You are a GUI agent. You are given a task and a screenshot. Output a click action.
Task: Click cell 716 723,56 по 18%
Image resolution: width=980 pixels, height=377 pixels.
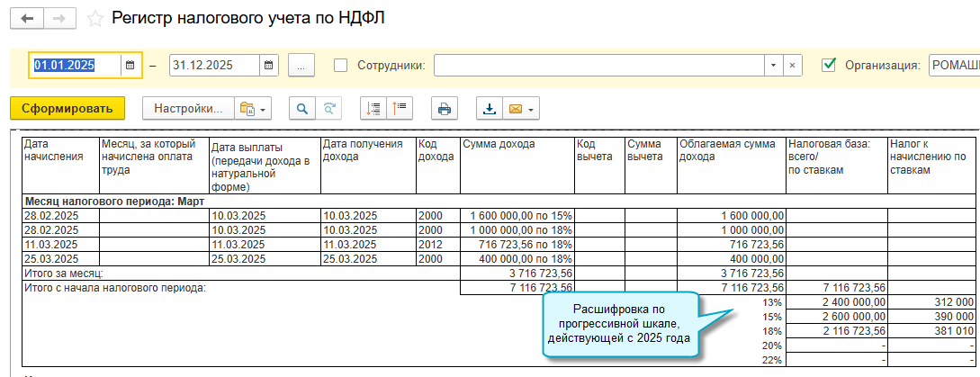[x=517, y=244]
